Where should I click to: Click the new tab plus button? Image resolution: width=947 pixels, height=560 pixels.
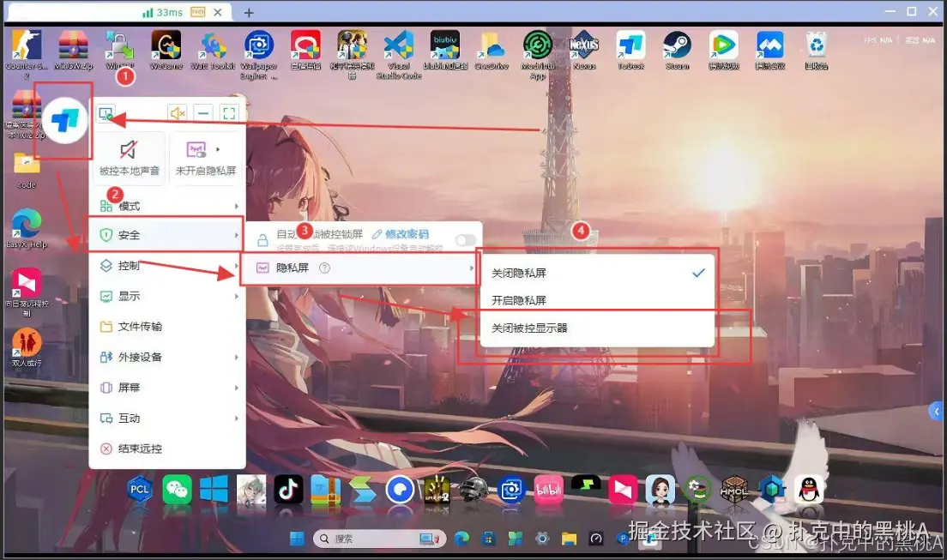pyautogui.click(x=249, y=13)
